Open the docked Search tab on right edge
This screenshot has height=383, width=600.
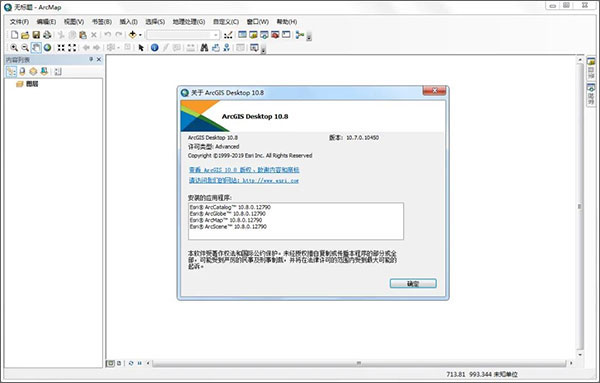pos(591,94)
